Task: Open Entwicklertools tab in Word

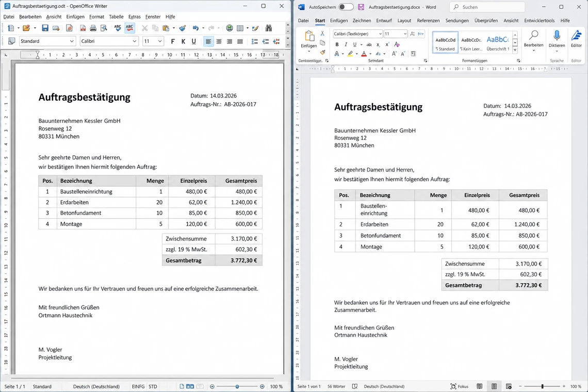Action: point(539,21)
